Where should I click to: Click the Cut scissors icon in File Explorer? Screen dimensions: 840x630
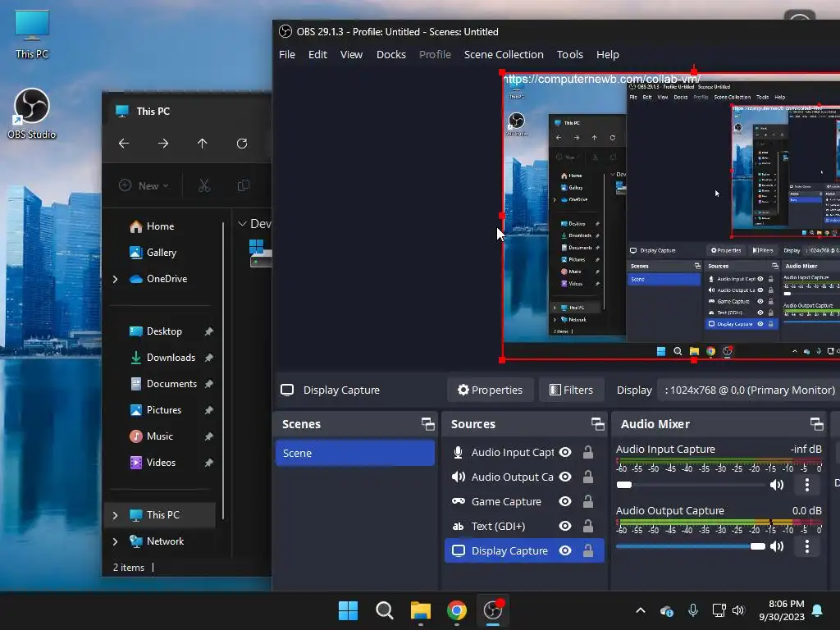pyautogui.click(x=204, y=185)
